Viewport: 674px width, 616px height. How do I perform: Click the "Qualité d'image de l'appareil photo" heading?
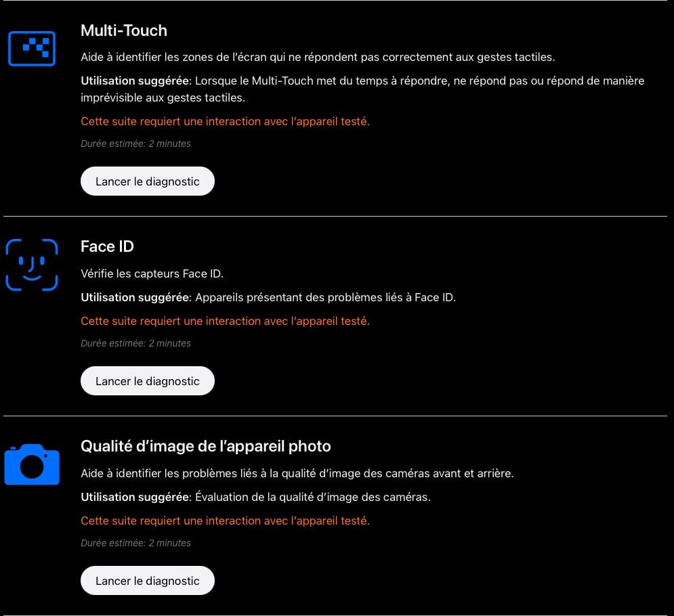205,446
